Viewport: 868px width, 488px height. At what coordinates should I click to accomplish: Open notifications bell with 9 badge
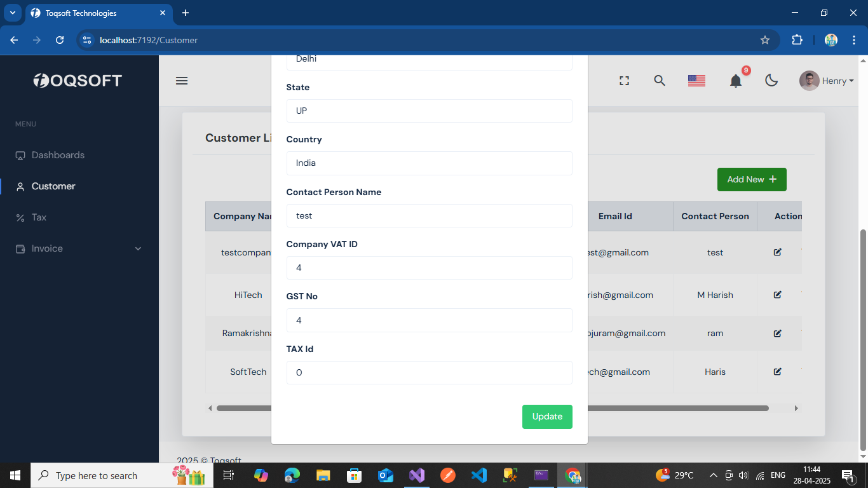(736, 81)
